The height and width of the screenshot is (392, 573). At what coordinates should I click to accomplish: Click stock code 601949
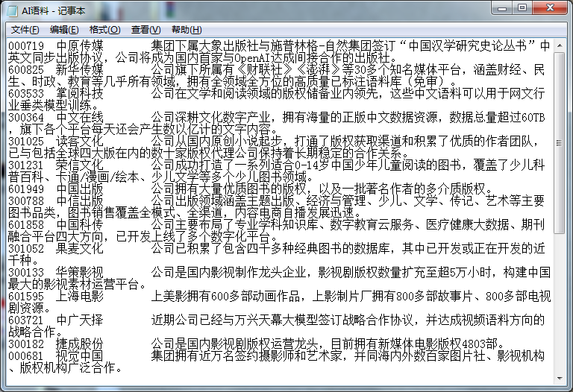(26, 189)
